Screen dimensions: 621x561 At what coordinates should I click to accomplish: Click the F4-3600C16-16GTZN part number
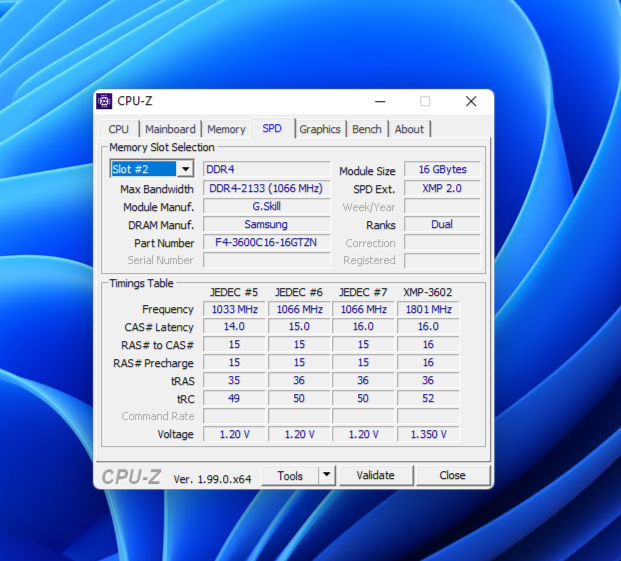267,242
